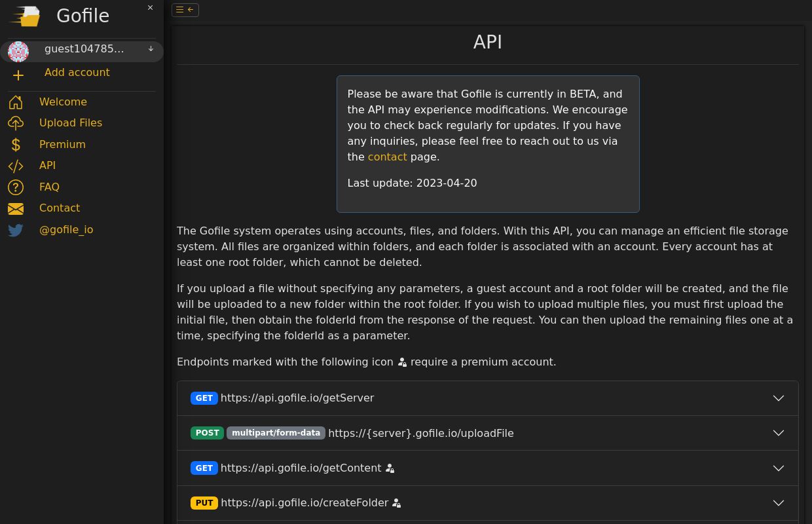The image size is (812, 524).
Task: Close the sidebar with the X icon
Action: pyautogui.click(x=150, y=8)
